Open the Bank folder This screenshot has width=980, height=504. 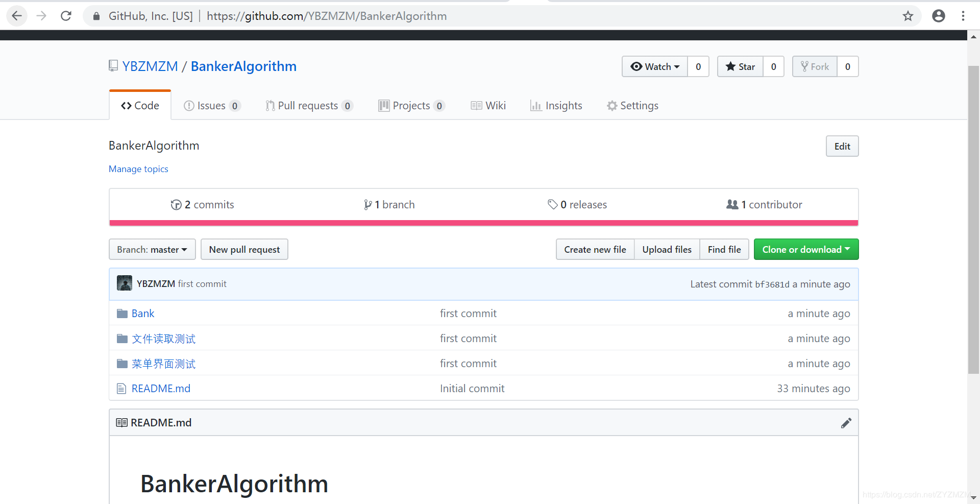pyautogui.click(x=143, y=314)
